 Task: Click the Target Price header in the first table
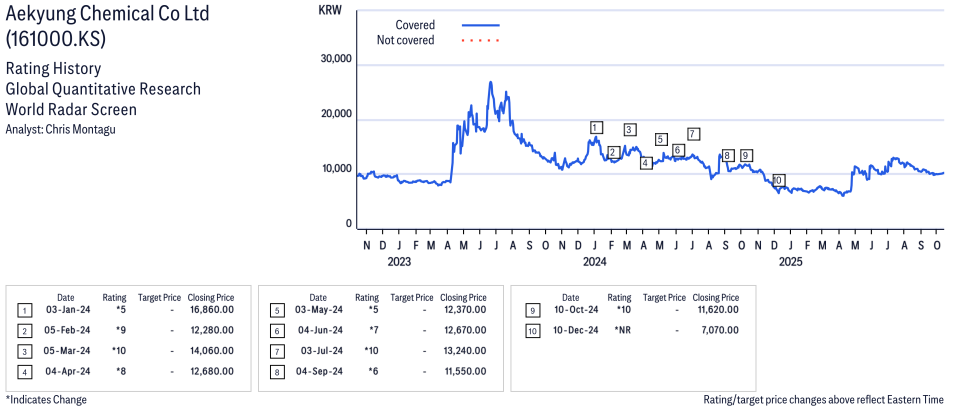pyautogui.click(x=159, y=297)
